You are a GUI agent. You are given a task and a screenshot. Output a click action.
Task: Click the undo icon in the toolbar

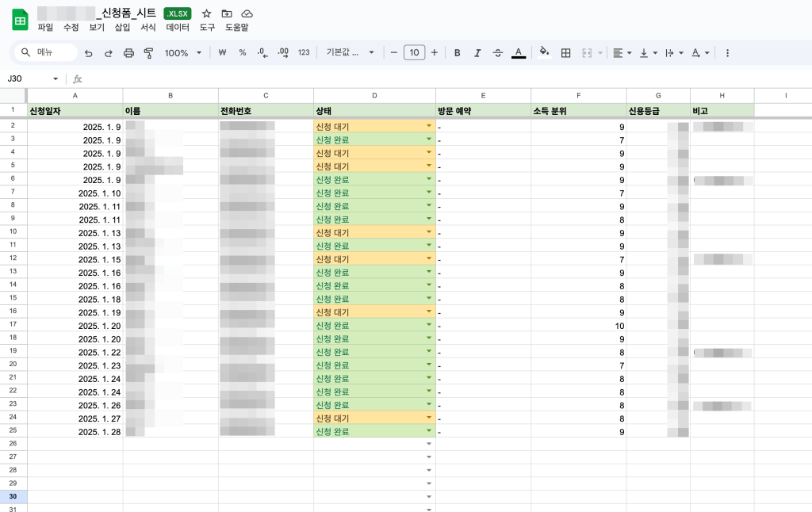coord(88,53)
